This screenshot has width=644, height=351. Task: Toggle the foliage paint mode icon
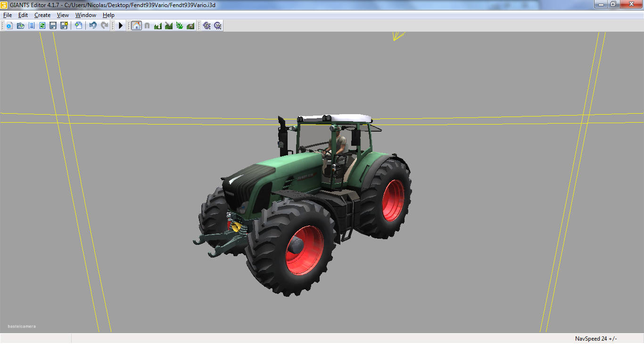180,25
